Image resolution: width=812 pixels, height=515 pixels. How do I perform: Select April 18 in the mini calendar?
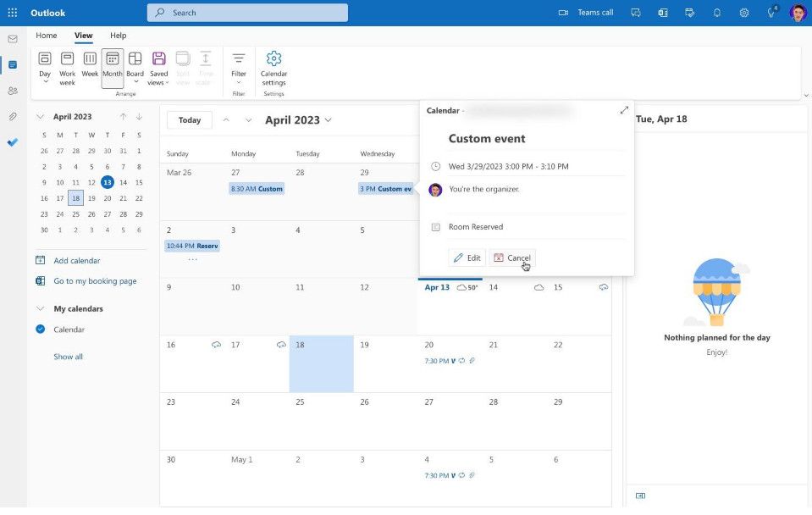click(x=75, y=197)
